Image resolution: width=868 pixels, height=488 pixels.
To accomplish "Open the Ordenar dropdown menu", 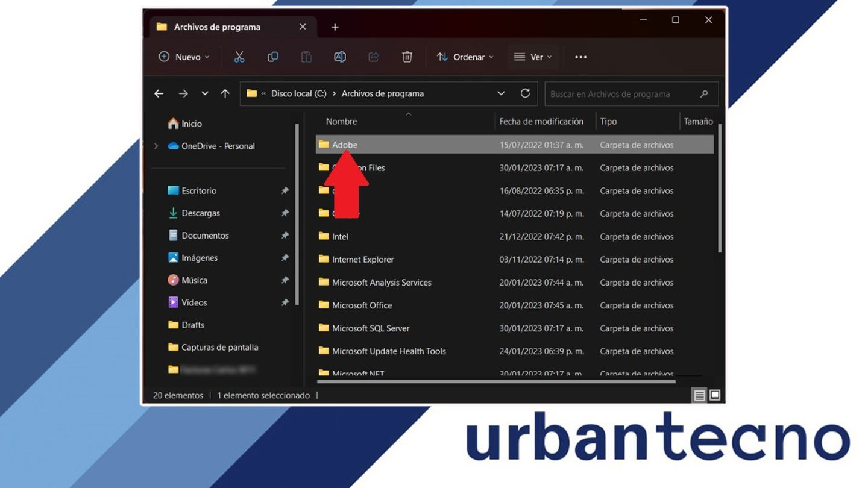I will (x=465, y=57).
